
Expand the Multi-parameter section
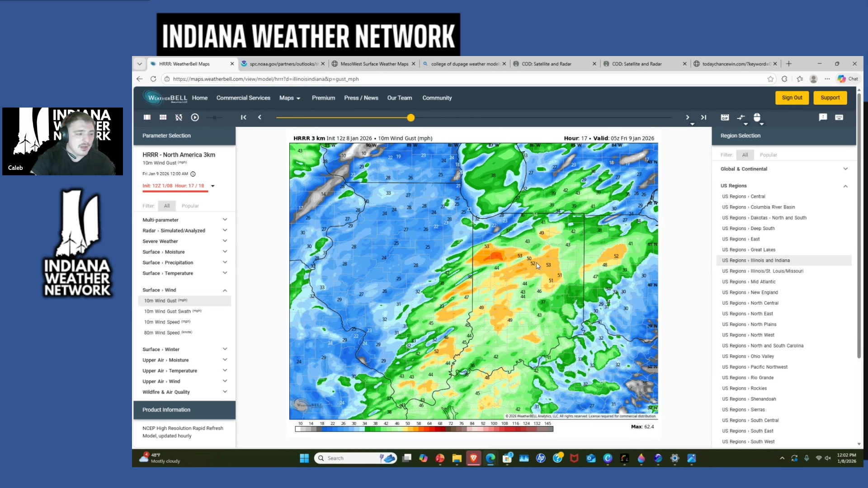[185, 220]
